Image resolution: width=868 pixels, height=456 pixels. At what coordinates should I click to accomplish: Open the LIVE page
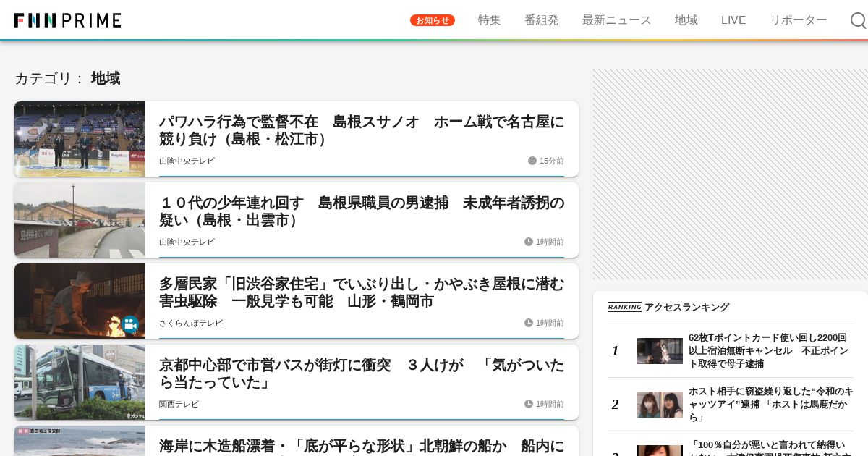click(733, 20)
